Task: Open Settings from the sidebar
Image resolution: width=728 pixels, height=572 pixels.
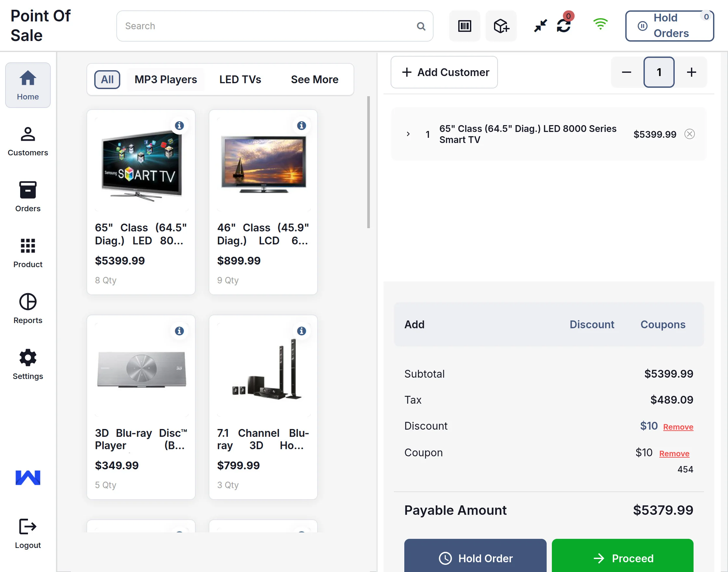Action: pyautogui.click(x=27, y=364)
